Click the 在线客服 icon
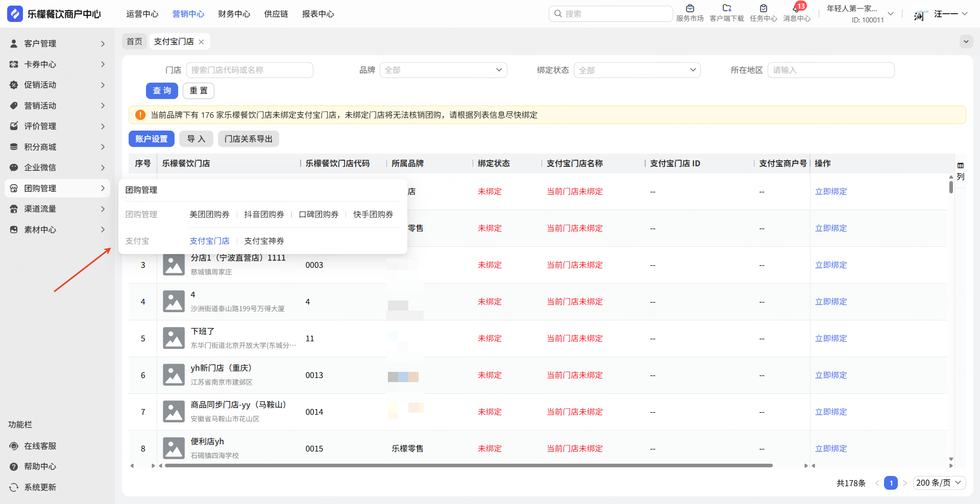 coord(14,446)
